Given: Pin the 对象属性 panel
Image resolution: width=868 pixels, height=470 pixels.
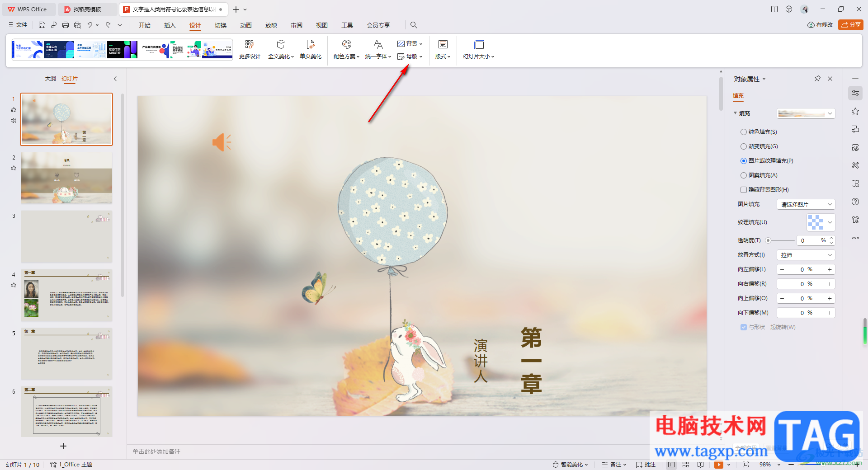Looking at the screenshot, I should tap(817, 79).
